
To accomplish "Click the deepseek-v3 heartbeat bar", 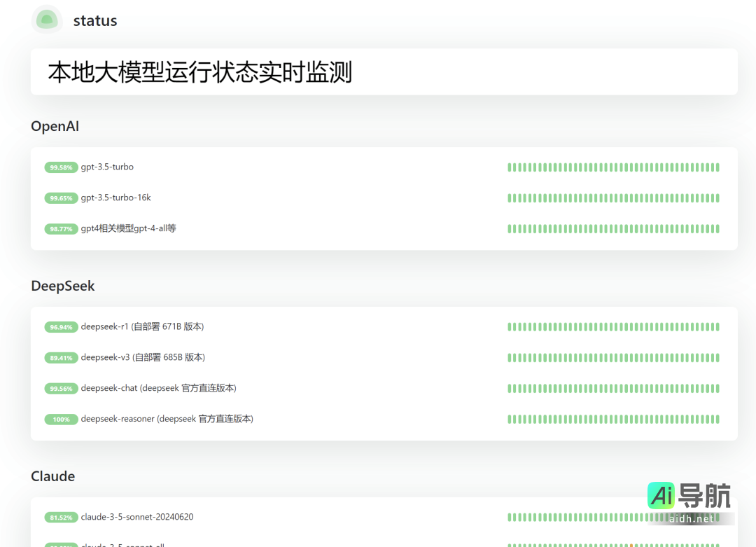I will point(613,358).
